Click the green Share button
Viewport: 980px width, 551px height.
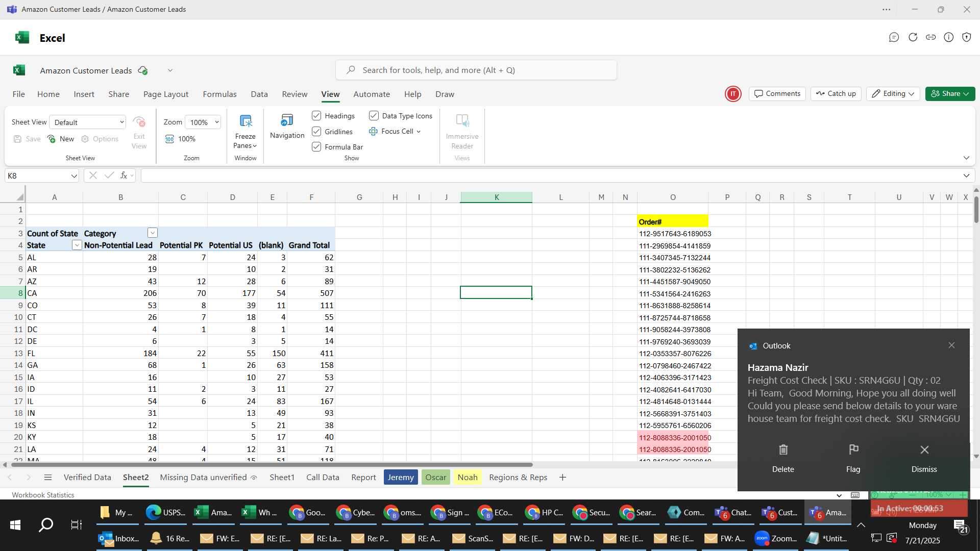point(950,94)
